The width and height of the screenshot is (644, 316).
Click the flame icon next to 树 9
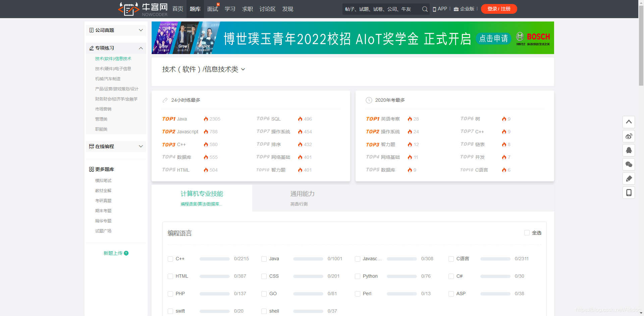(x=504, y=119)
